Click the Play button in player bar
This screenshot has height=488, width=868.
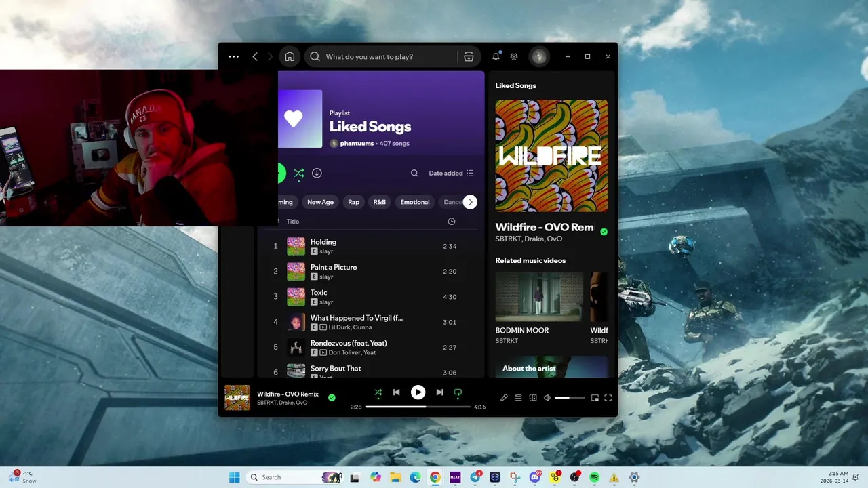418,392
